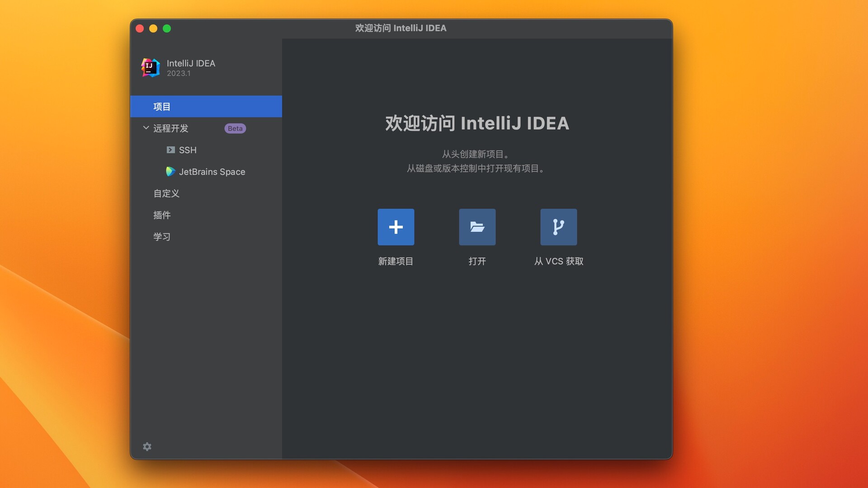Collapse the 远程开发 section
Viewport: 868px width, 488px height.
(146, 128)
